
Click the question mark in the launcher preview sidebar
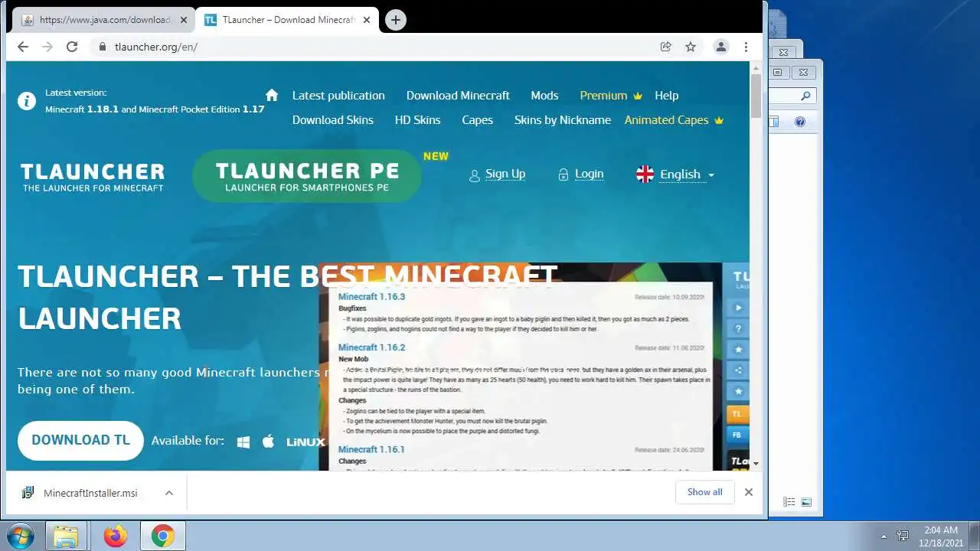(738, 328)
